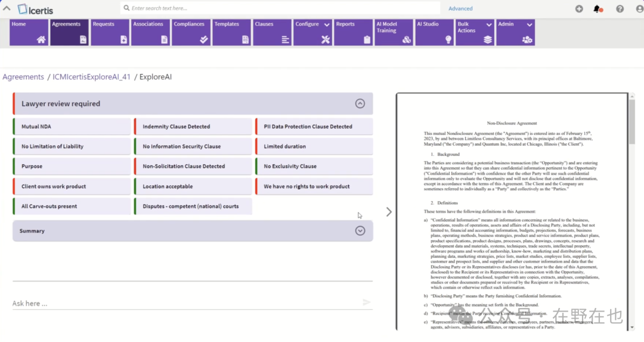Open the AI Model Training tile
The height and width of the screenshot is (342, 644).
pyautogui.click(x=394, y=32)
